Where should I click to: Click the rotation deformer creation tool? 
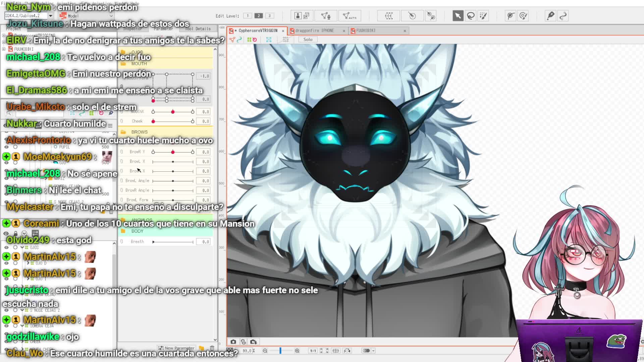tap(431, 16)
